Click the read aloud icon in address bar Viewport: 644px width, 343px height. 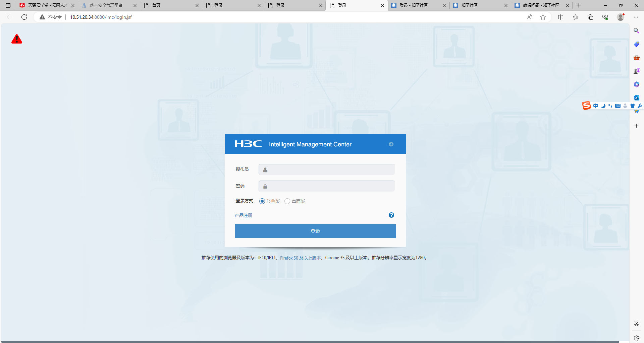tap(530, 17)
